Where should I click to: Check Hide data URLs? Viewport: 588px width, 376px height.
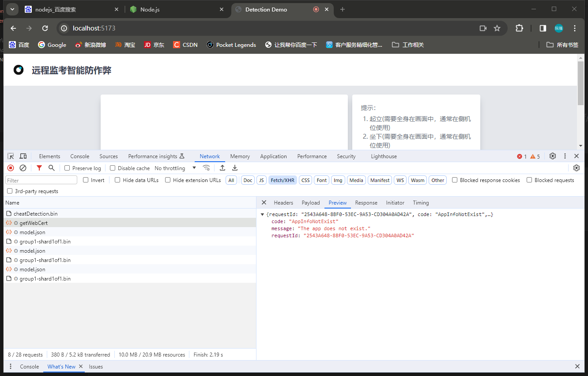(117, 180)
